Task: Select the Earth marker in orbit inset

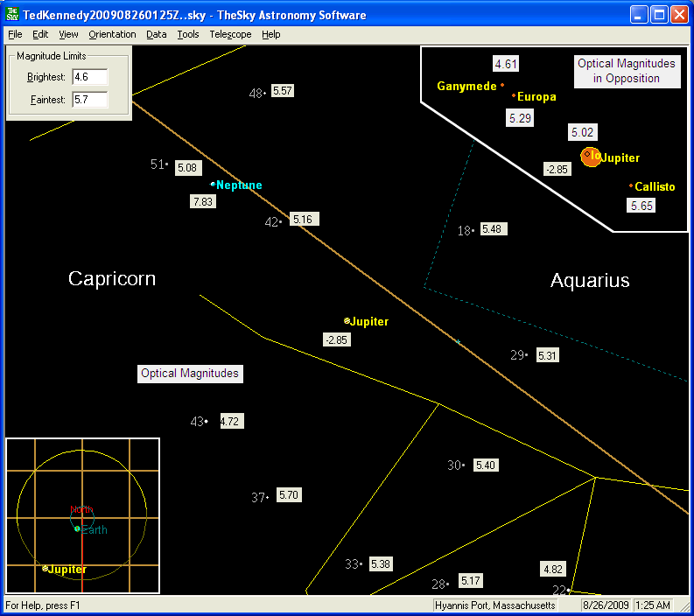Action: click(x=77, y=528)
